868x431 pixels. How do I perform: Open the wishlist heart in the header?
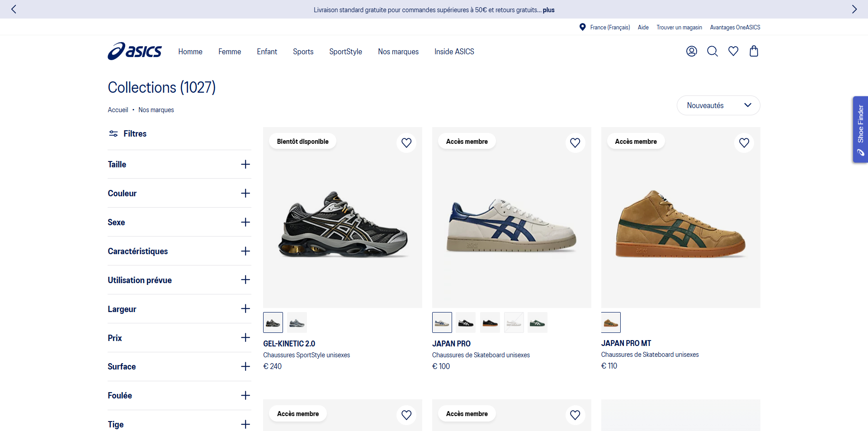click(x=733, y=51)
